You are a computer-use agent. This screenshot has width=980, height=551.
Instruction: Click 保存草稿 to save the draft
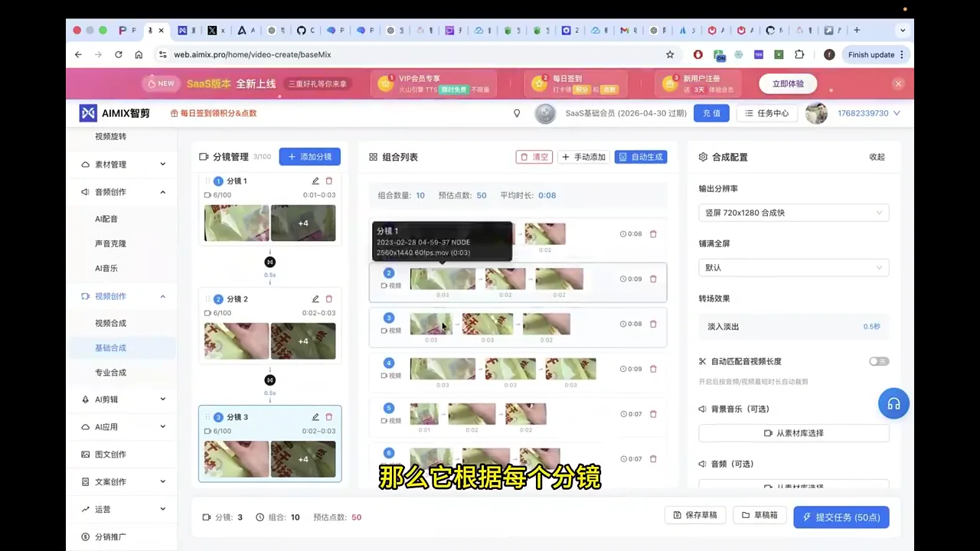[x=695, y=516]
